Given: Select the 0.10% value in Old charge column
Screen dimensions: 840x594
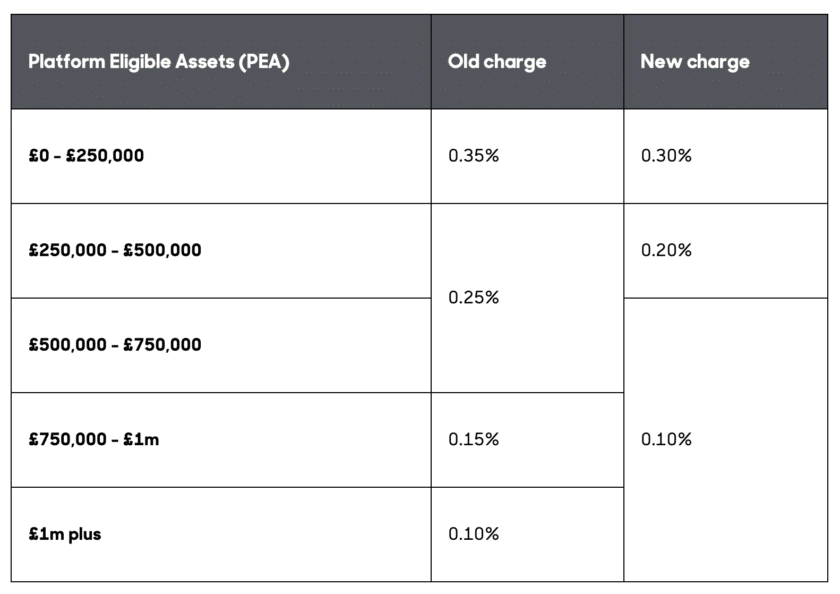Looking at the screenshot, I should (473, 534).
